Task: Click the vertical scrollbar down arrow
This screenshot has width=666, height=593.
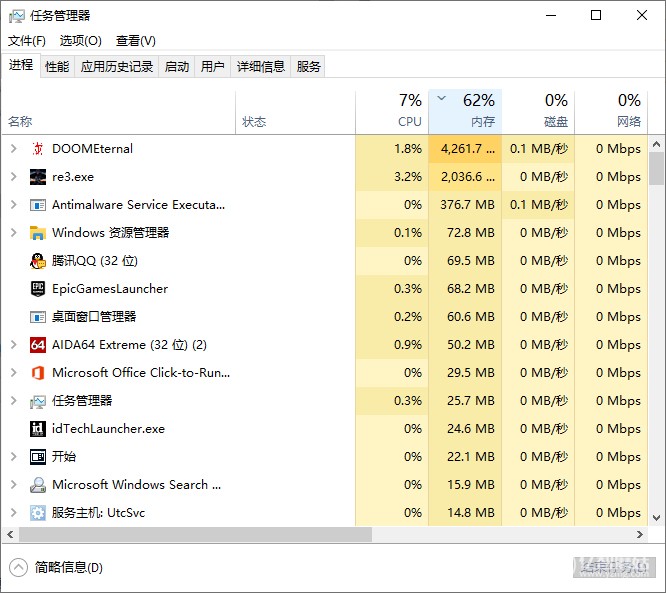Action: pos(656,518)
